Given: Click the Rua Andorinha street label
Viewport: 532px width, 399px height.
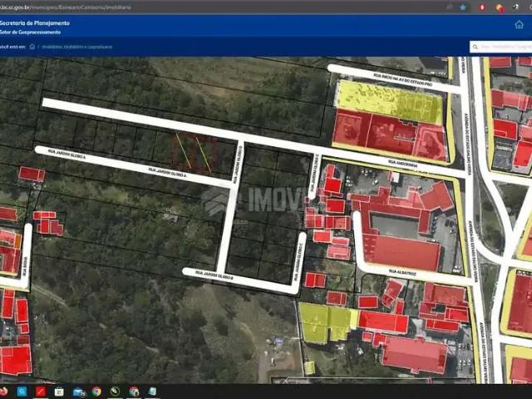Looking at the screenshot, I should tap(402, 164).
